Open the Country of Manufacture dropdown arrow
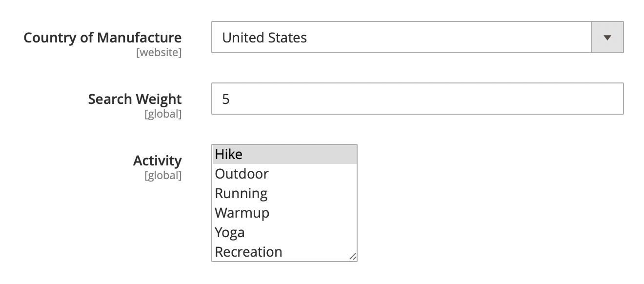Screen dimensions: 644x284 (x=607, y=37)
